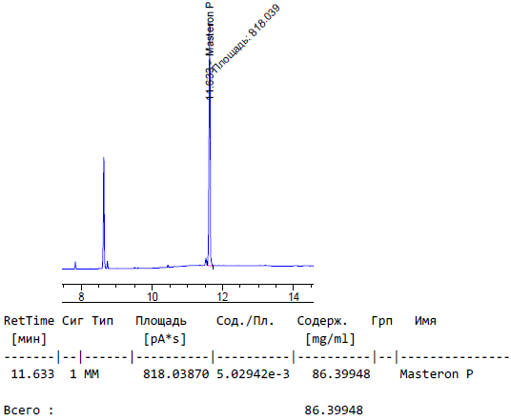Click the Всего total label
Image resolution: width=511 pixels, height=420 pixels.
(x=29, y=410)
